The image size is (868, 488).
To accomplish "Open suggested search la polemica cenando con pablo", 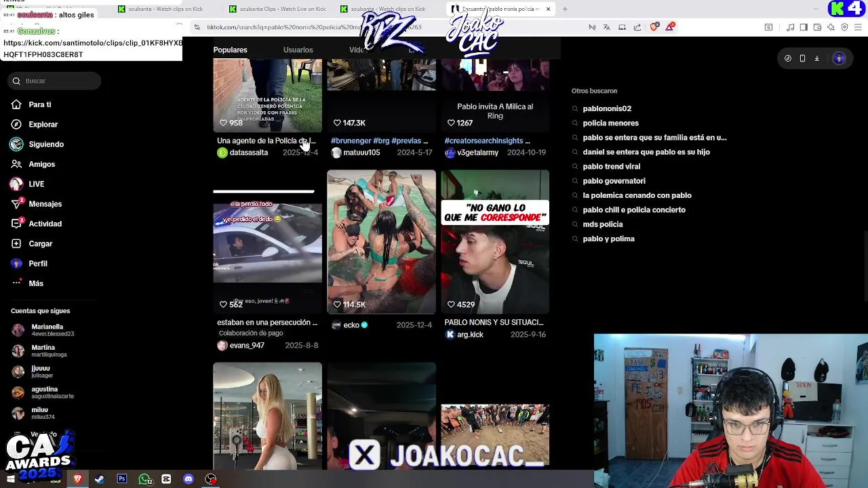I will (637, 195).
